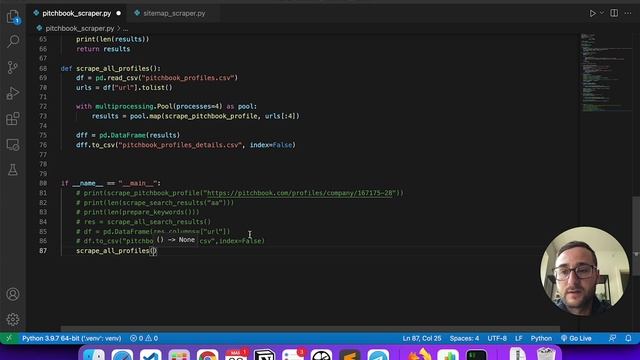Open the Source Control view

point(13,67)
